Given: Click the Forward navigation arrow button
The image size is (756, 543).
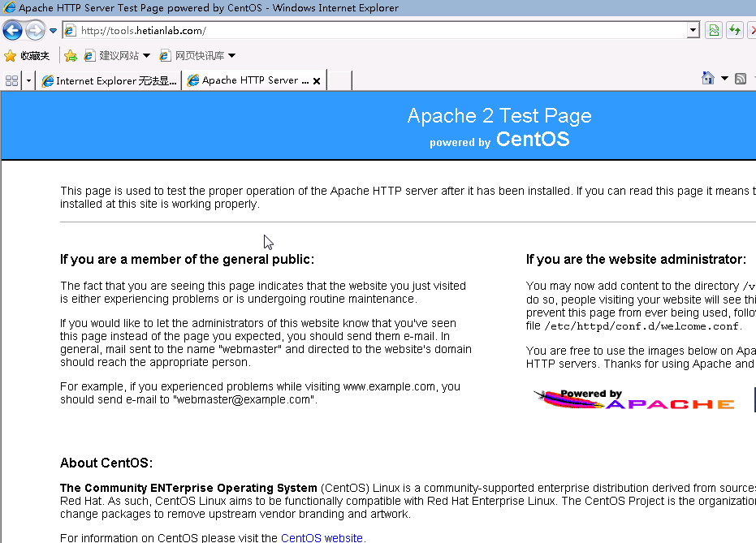Looking at the screenshot, I should [35, 31].
